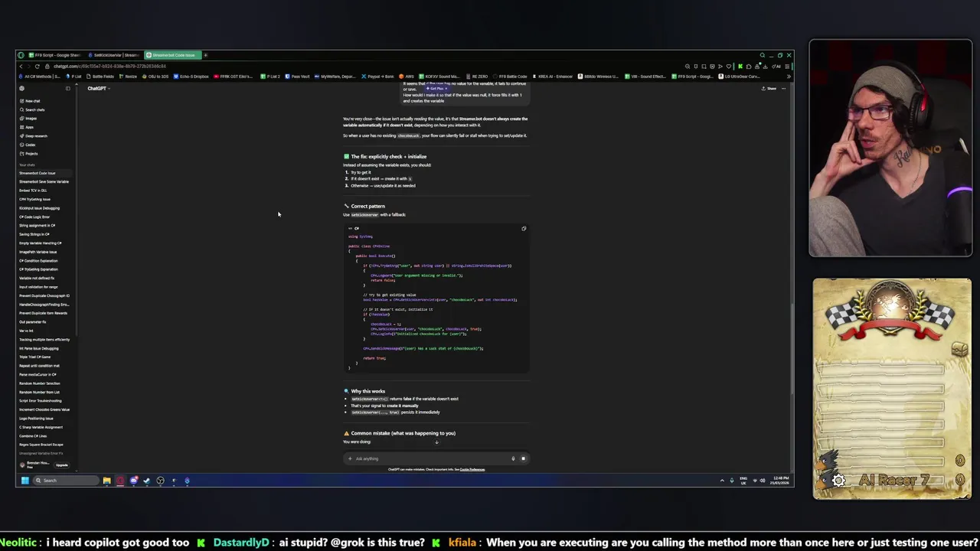
Task: Open Steam from the taskbar
Action: [147, 481]
